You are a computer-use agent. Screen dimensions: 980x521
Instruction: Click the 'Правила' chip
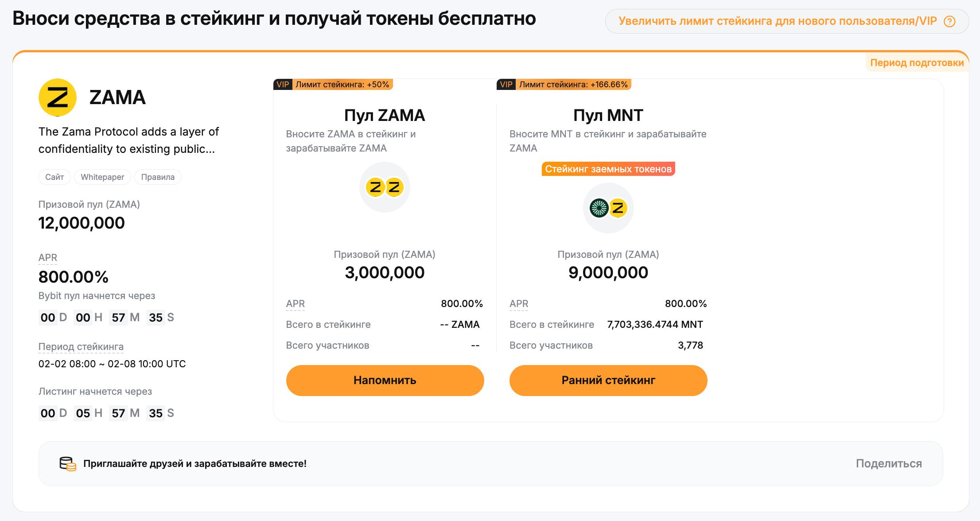(x=158, y=177)
